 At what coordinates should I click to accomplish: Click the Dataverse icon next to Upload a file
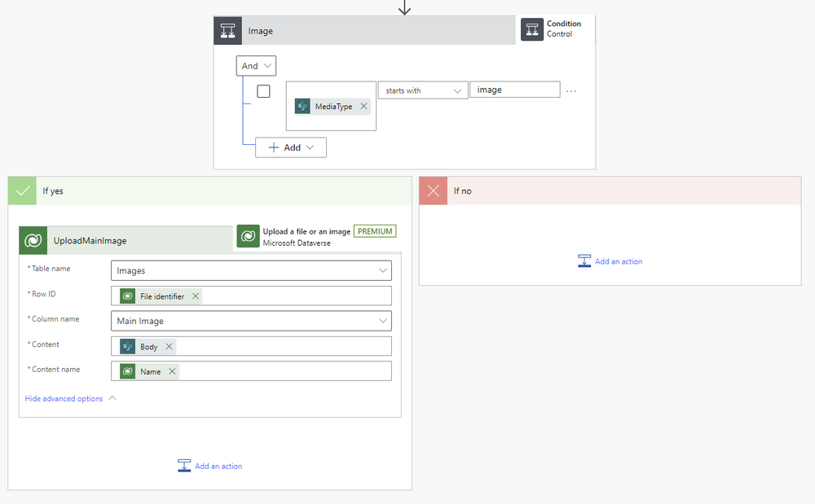click(249, 235)
